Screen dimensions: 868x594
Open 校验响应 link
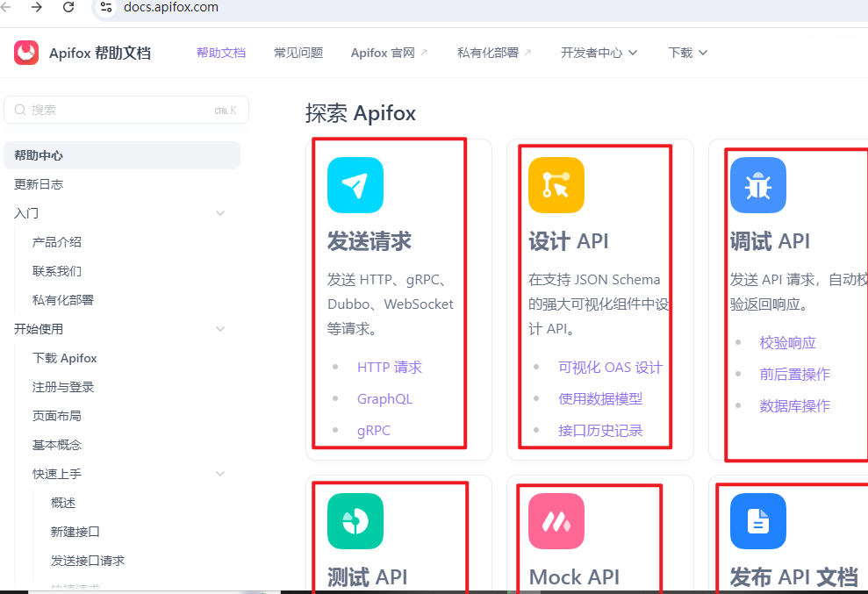coord(788,343)
